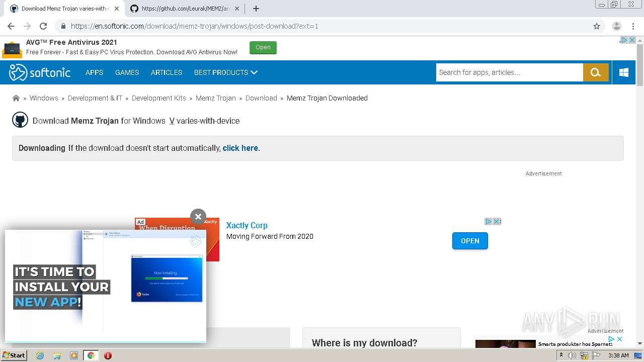The width and height of the screenshot is (644, 362).
Task: Click AdChoices icon on AVG banner
Action: [x=624, y=40]
